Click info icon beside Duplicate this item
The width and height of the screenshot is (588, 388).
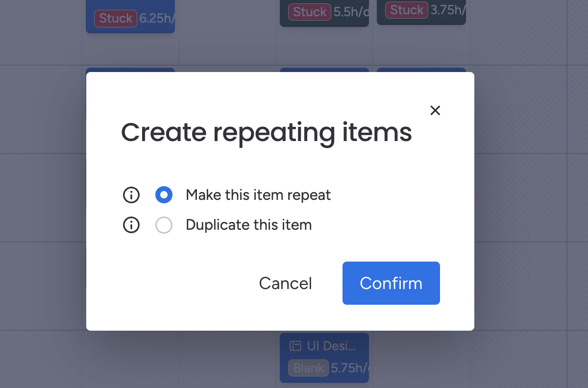pyautogui.click(x=131, y=225)
